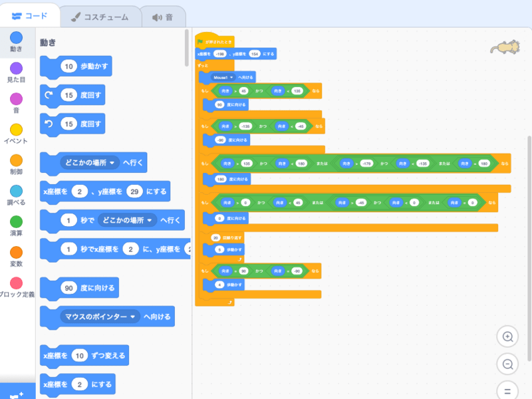532x399 pixels.
Task: Switch to the コスチューム tab
Action: tap(100, 16)
